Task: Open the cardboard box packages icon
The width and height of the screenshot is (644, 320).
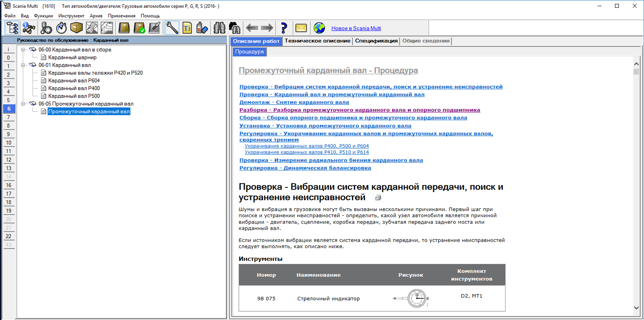Action: click(76, 28)
